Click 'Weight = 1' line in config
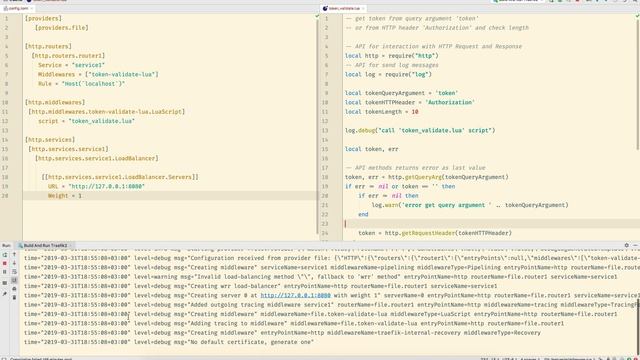Screen dimensions: 640x360 point(65,196)
